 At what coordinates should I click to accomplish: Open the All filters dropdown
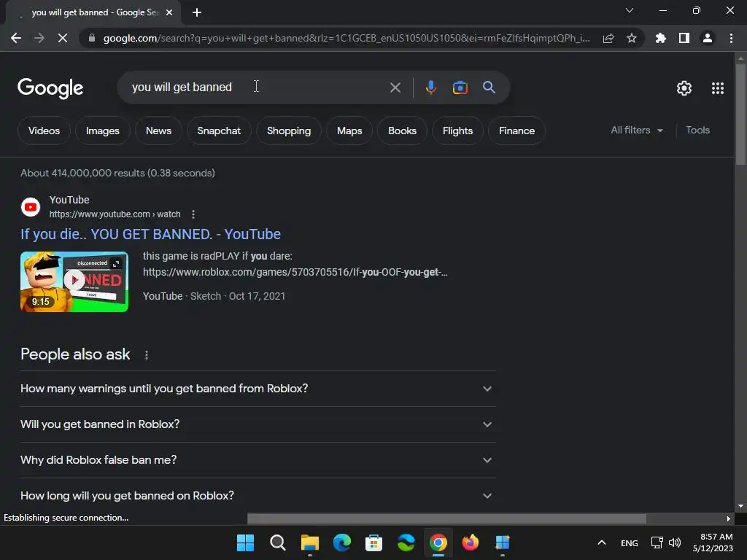click(636, 130)
